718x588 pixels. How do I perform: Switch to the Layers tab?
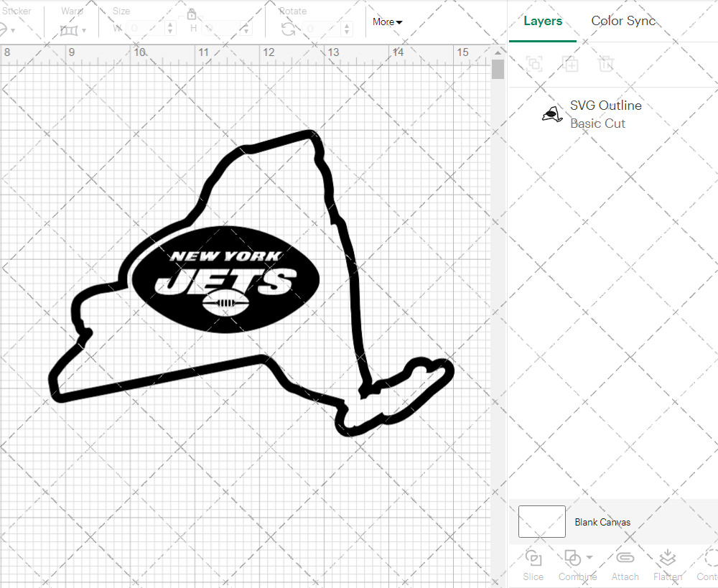click(543, 21)
